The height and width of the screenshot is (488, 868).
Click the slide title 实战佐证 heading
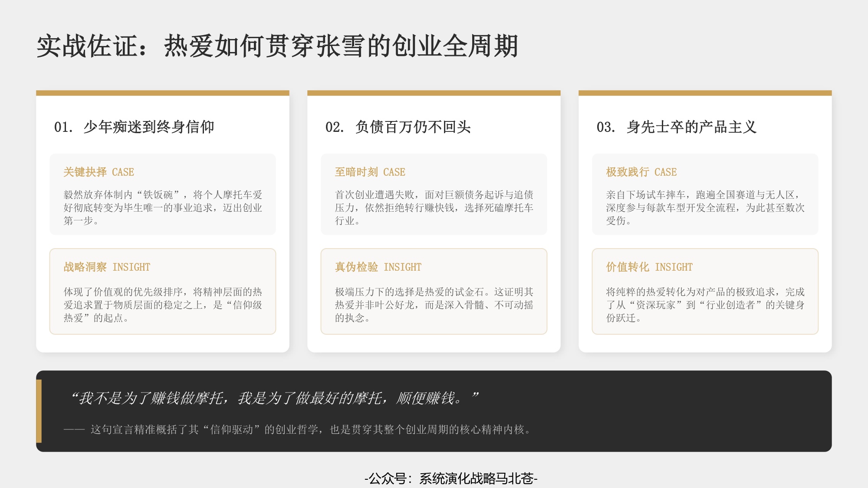point(278,46)
